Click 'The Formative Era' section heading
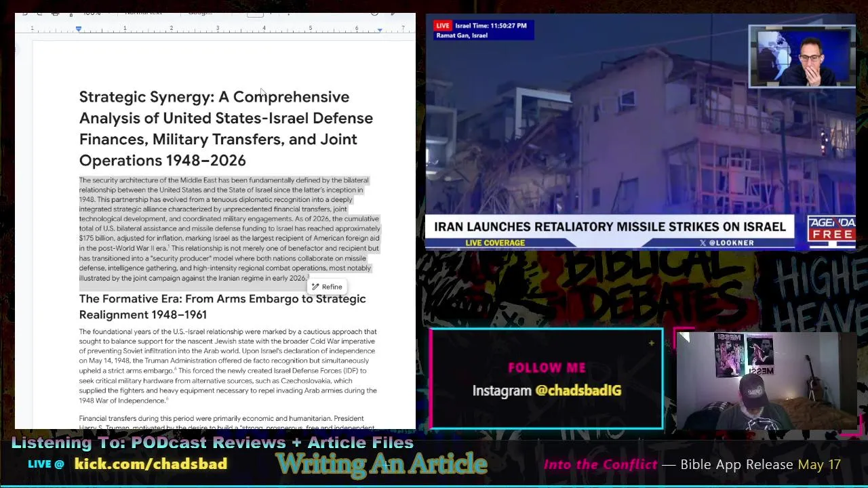Image resolution: width=868 pixels, height=488 pixels. click(x=222, y=306)
